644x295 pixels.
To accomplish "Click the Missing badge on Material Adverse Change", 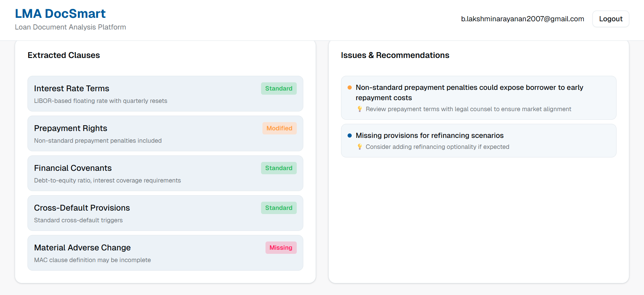I will pos(281,248).
